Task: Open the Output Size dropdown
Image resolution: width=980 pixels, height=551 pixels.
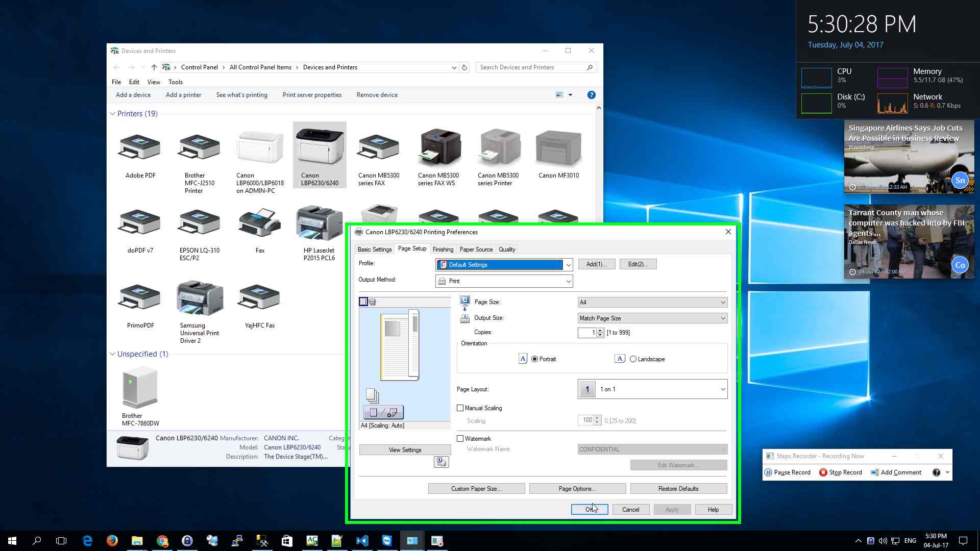Action: pos(652,318)
